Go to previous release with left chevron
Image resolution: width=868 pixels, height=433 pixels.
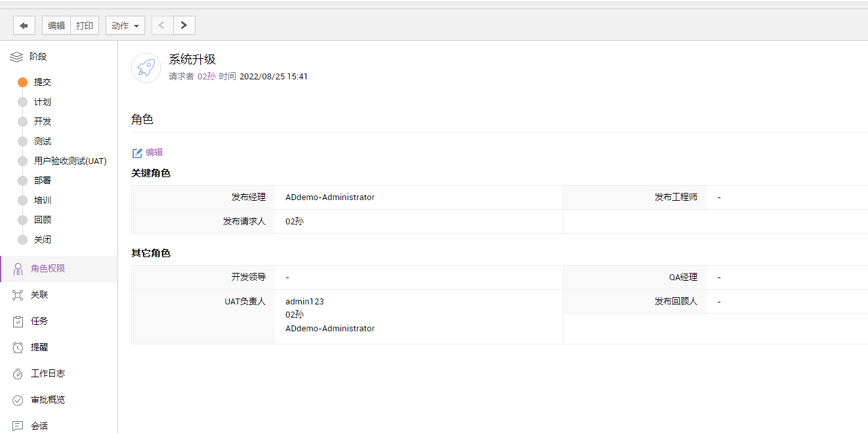(x=162, y=26)
